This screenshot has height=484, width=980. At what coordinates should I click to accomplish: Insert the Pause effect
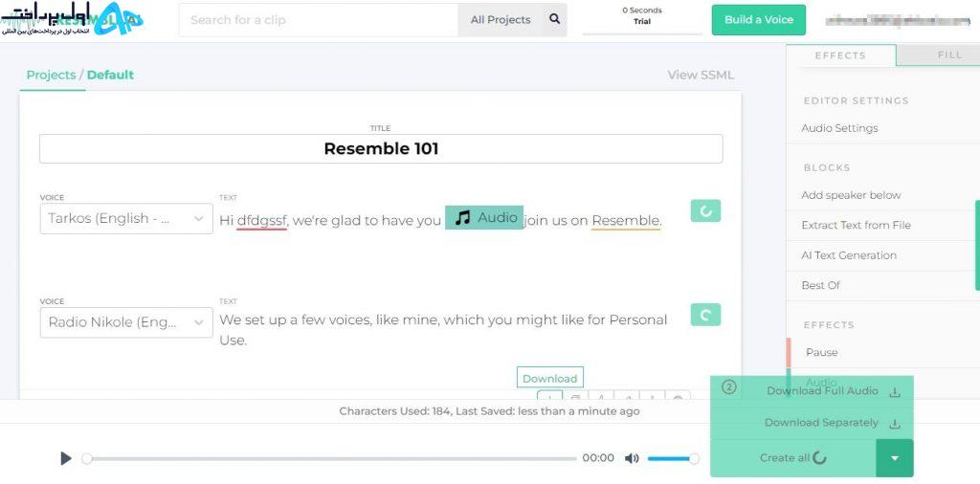point(821,352)
